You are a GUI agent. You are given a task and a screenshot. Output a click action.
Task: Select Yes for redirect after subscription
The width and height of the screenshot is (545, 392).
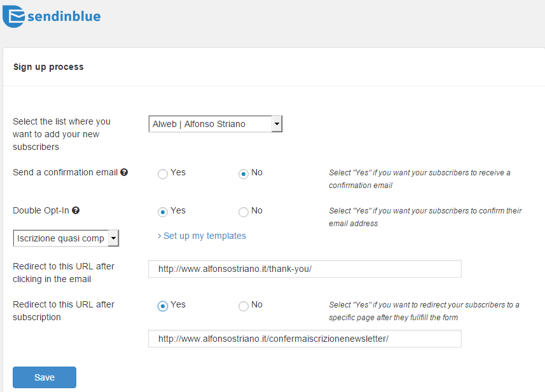tap(163, 306)
